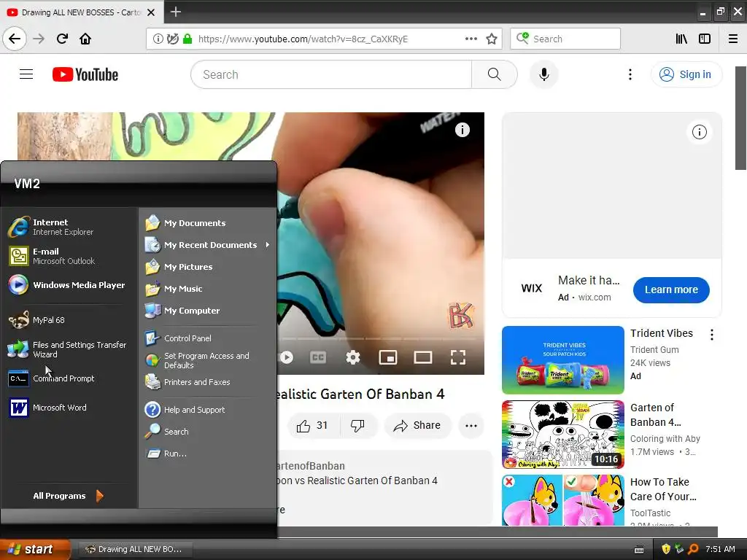Open Wix ad info icon

coord(700,132)
